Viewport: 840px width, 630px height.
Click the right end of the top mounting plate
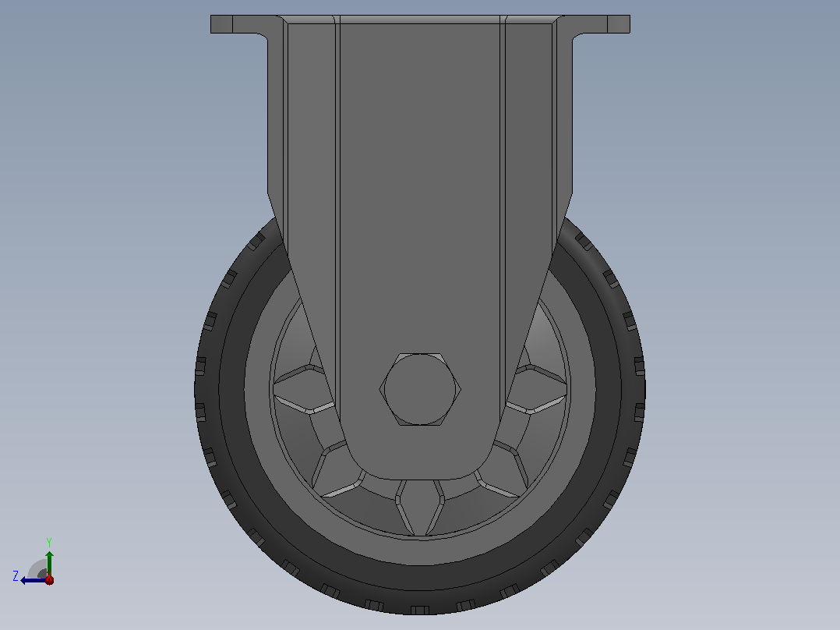coord(619,24)
